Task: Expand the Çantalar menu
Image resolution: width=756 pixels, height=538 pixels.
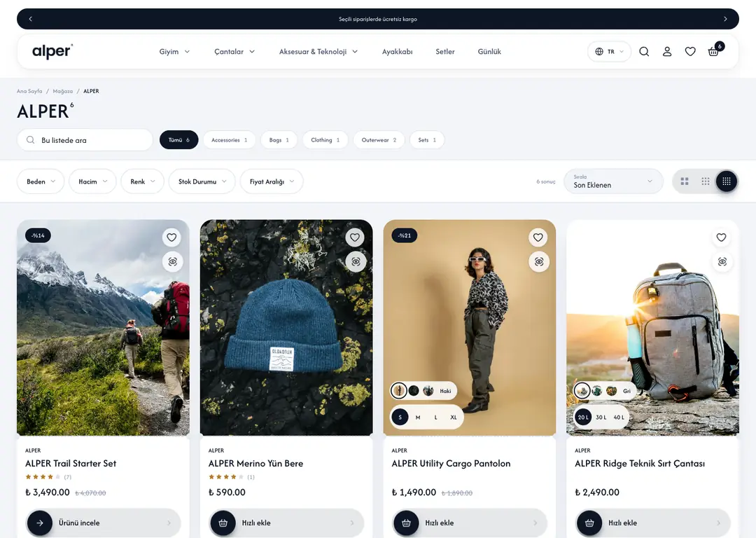Action: tap(234, 52)
